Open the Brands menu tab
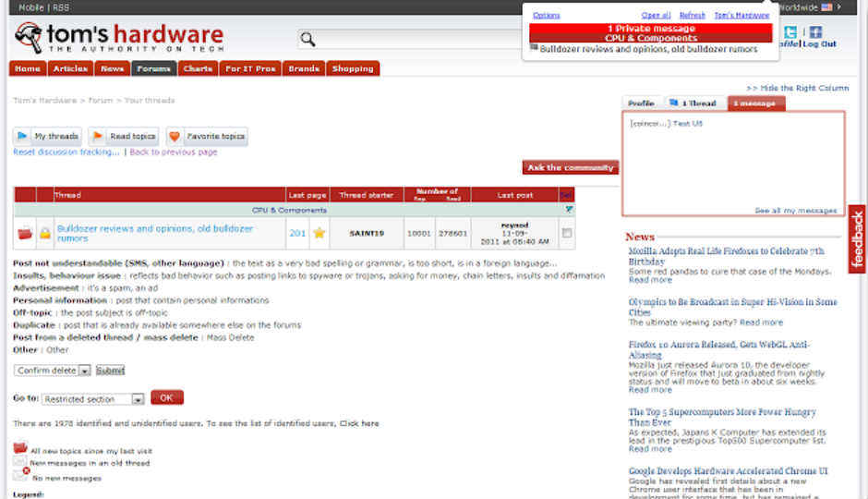Image resolution: width=868 pixels, height=499 pixels. coord(304,68)
